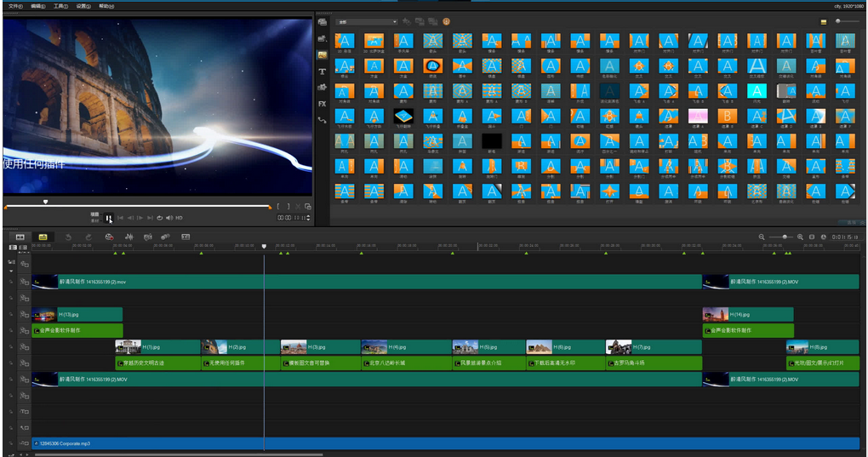
Task: Open the 文件(F) menu
Action: 15,6
